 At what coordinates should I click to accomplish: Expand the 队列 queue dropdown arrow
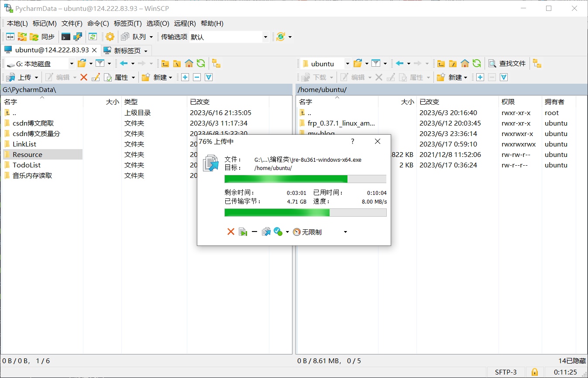[x=151, y=37]
